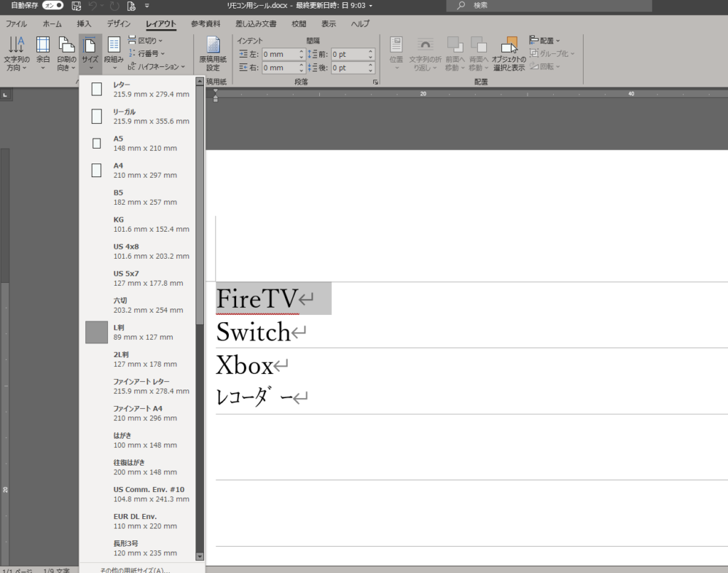Click the Save icon in title bar
Image resolution: width=728 pixels, height=573 pixels.
pos(76,6)
